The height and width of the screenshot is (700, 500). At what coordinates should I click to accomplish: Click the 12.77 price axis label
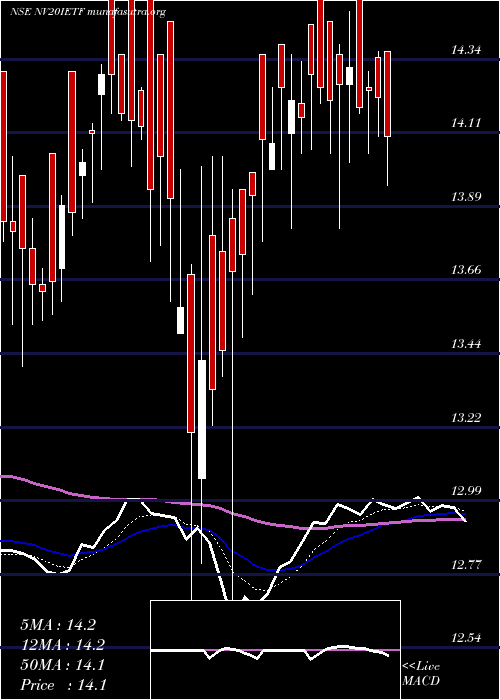pos(466,565)
